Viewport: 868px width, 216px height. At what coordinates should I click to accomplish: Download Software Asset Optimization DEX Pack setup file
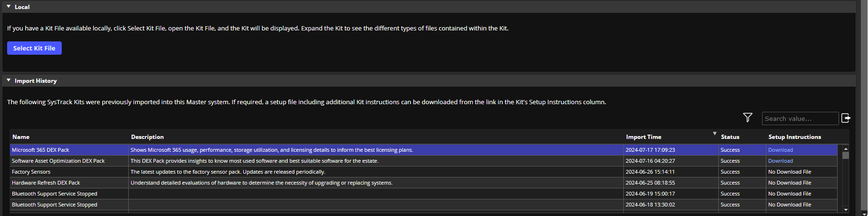(780, 161)
